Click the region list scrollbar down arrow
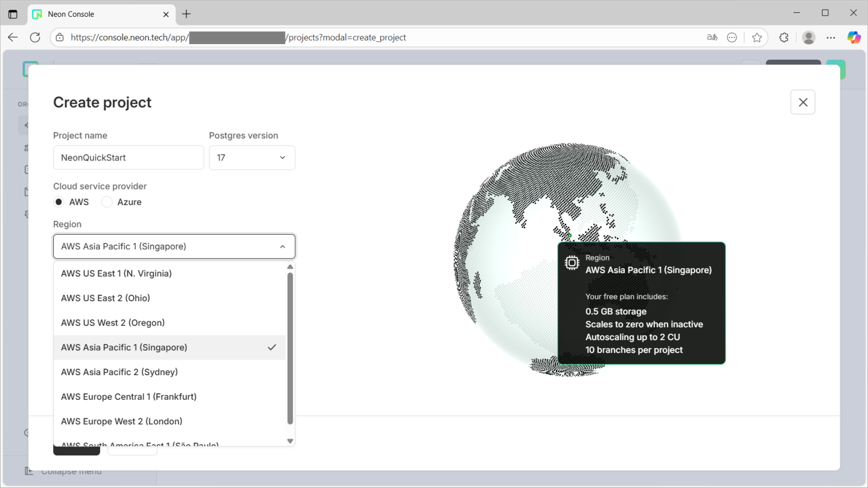Screen dimensions: 868x488 (x=290, y=441)
